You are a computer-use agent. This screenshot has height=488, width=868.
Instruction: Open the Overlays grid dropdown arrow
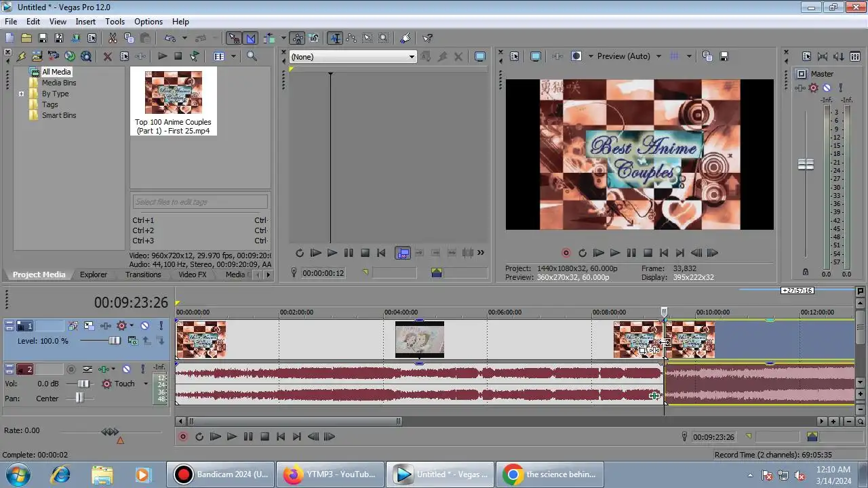click(689, 56)
